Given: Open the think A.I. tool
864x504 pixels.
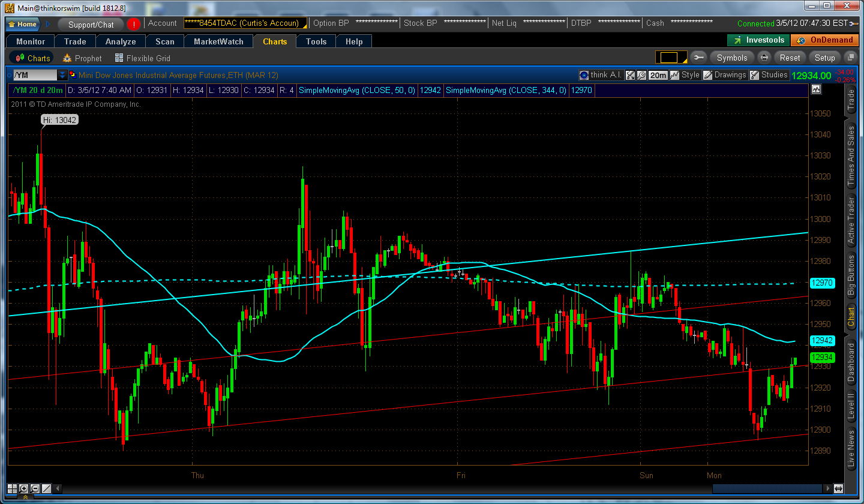Looking at the screenshot, I should [x=601, y=75].
